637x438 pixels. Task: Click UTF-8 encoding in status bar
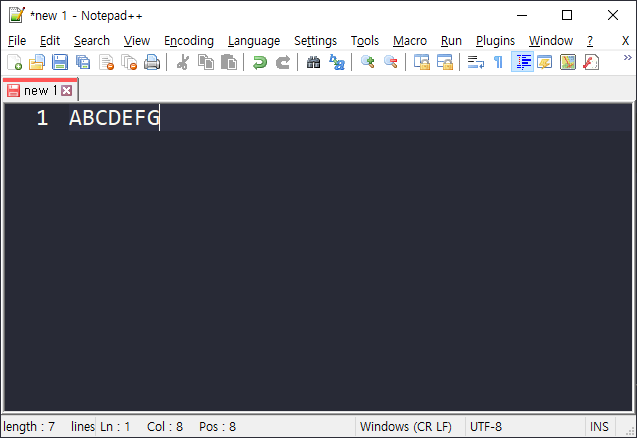(x=486, y=427)
